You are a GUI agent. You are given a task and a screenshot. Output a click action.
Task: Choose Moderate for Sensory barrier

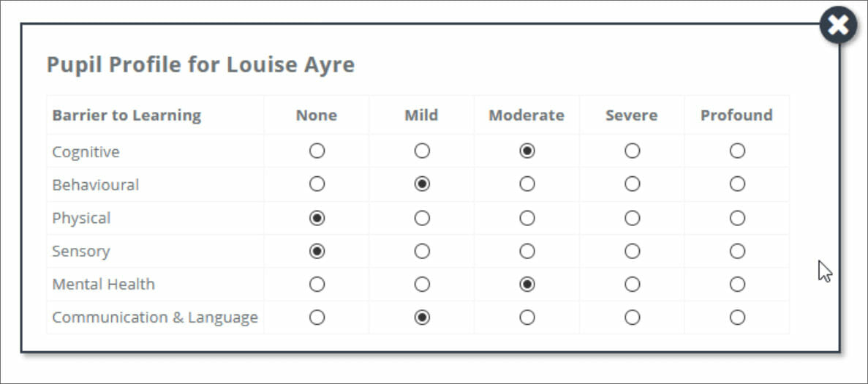click(x=527, y=251)
